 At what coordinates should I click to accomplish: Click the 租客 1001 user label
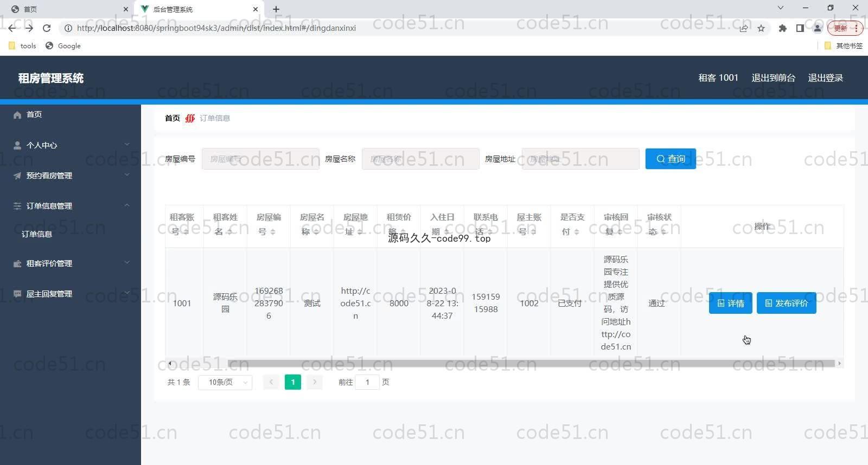tap(718, 78)
